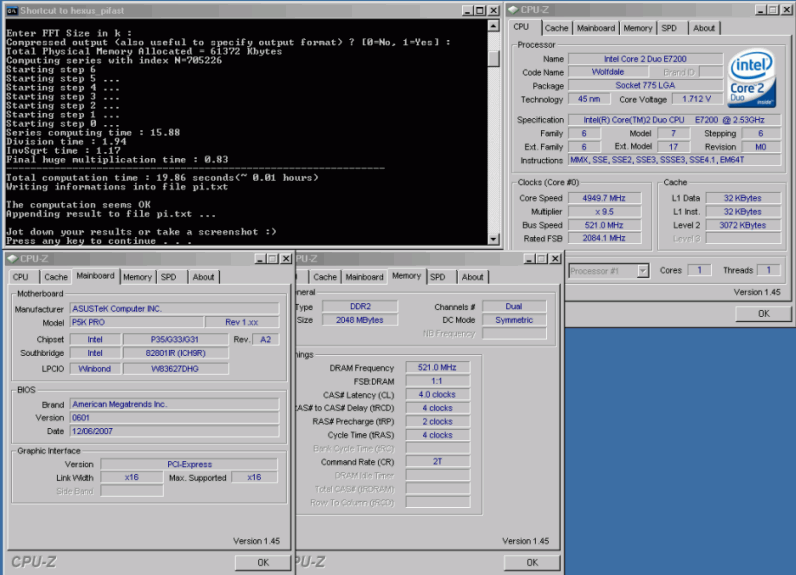Open Memory tab in top-right CPU-Z window
This screenshot has height=575, width=796.
(638, 28)
